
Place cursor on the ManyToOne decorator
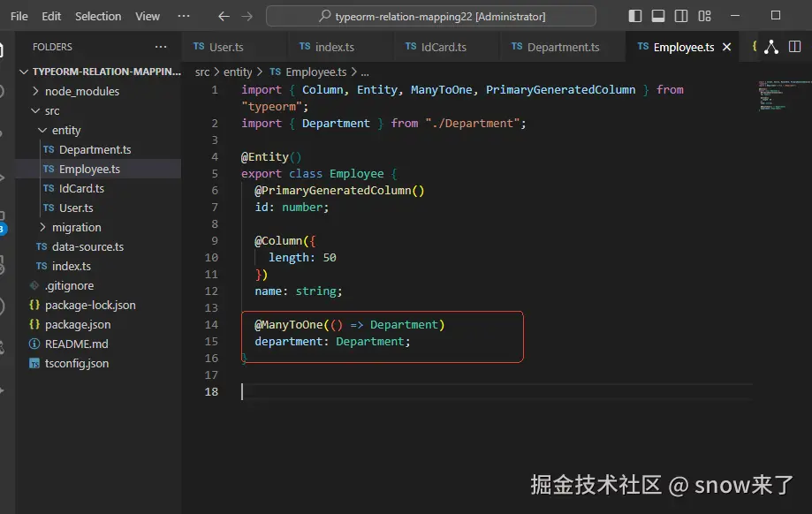288,324
